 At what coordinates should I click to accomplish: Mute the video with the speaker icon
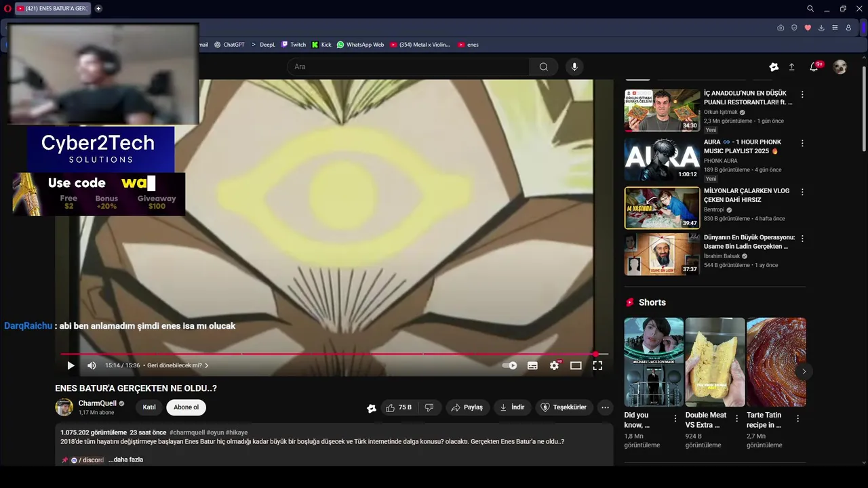pos(92,365)
